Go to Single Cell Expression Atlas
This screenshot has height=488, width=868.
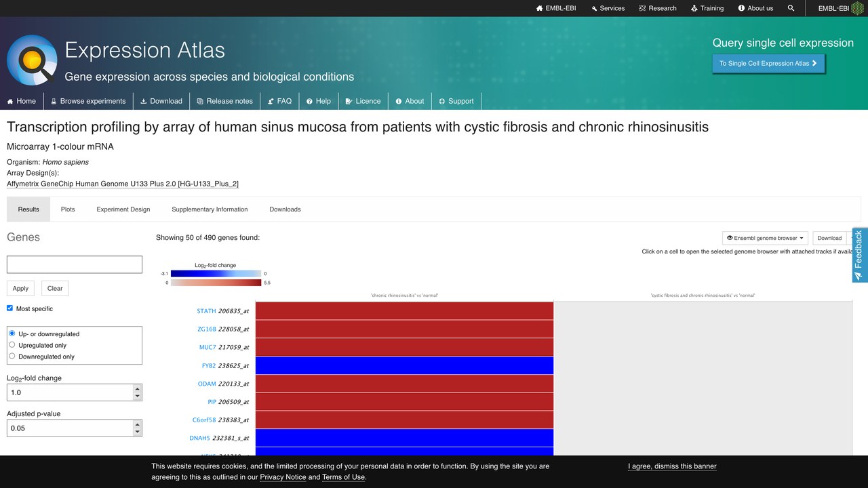coord(768,63)
